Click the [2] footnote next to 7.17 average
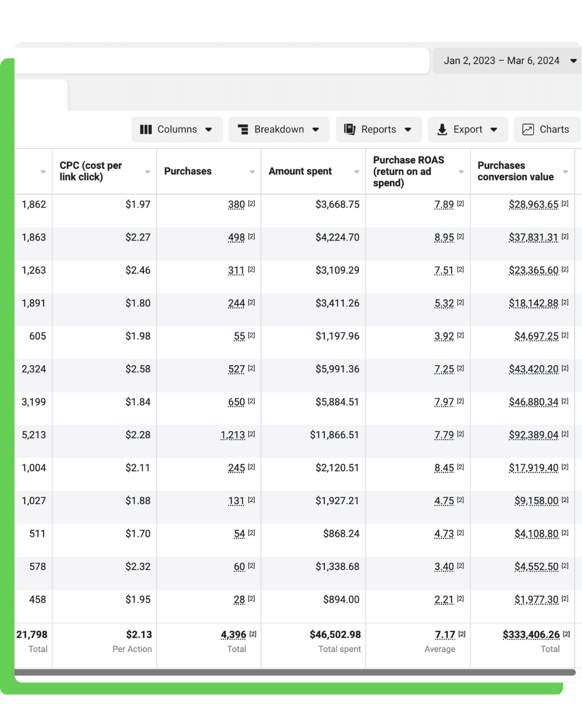This screenshot has height=728, width=582. point(462,634)
